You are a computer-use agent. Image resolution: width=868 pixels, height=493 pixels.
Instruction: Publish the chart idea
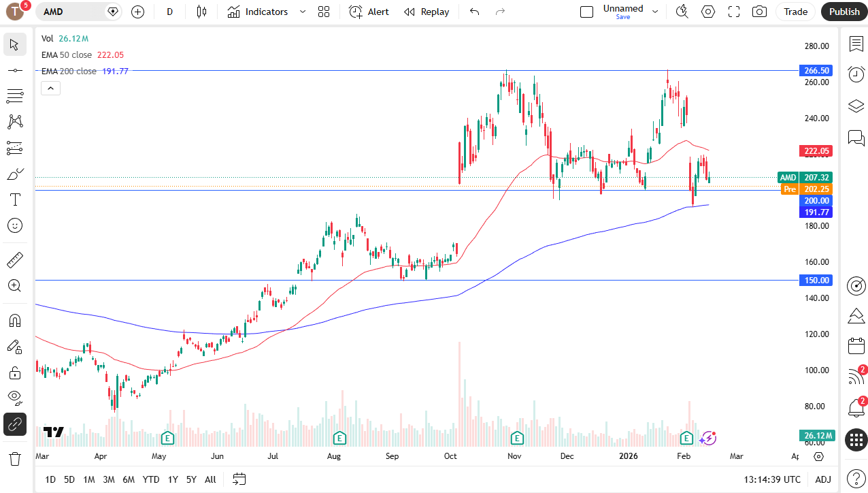(x=844, y=12)
